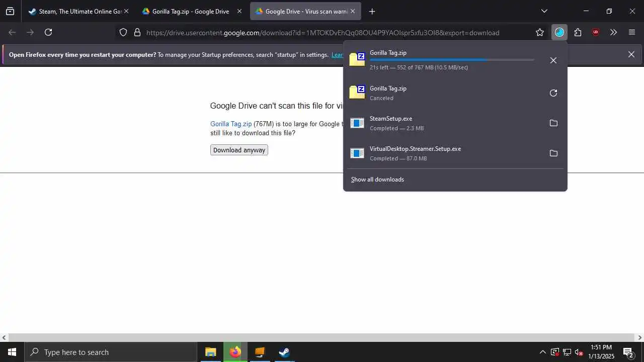Screen dimensions: 644x362
Task: Click the scroll right arrow of horizontal scrollbar
Action: (640, 337)
